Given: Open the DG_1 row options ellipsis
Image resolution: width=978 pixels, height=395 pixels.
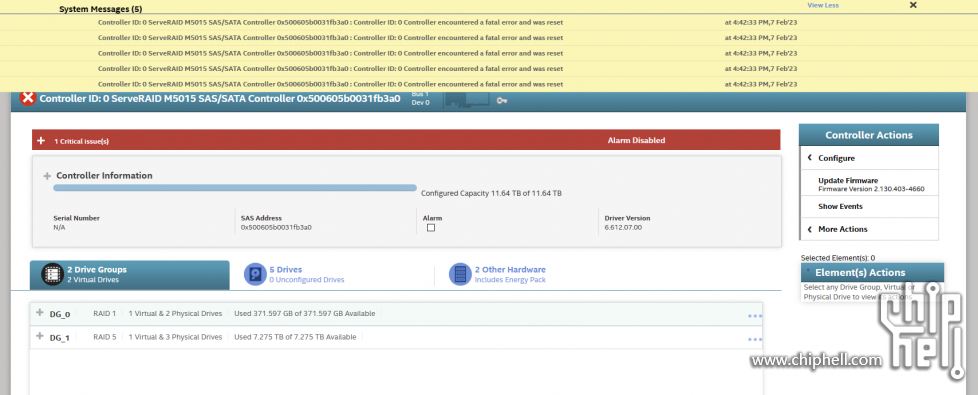Looking at the screenshot, I should [755, 340].
